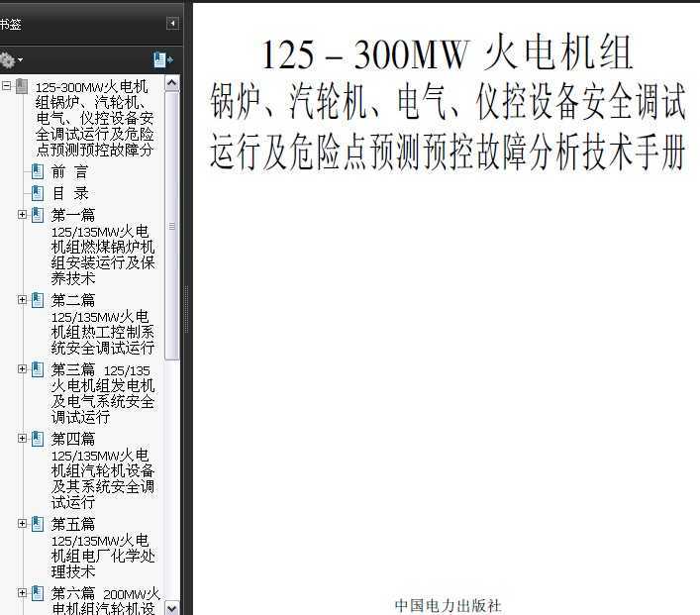Go to 第二篇 热工控制系统 bookmark
The image size is (700, 615).
tap(103, 324)
